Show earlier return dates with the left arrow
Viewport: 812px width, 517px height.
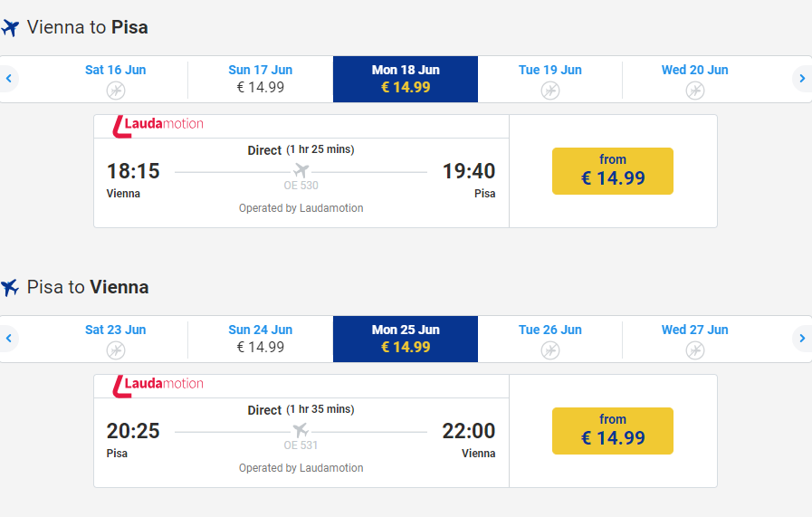[x=8, y=339]
